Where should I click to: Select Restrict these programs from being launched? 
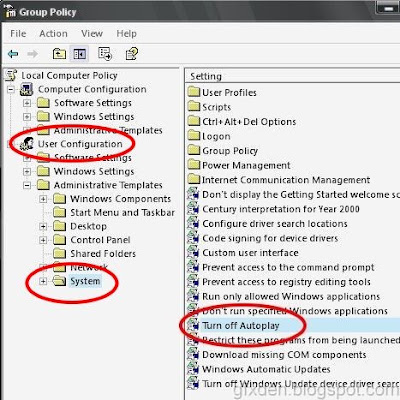pyautogui.click(x=301, y=340)
